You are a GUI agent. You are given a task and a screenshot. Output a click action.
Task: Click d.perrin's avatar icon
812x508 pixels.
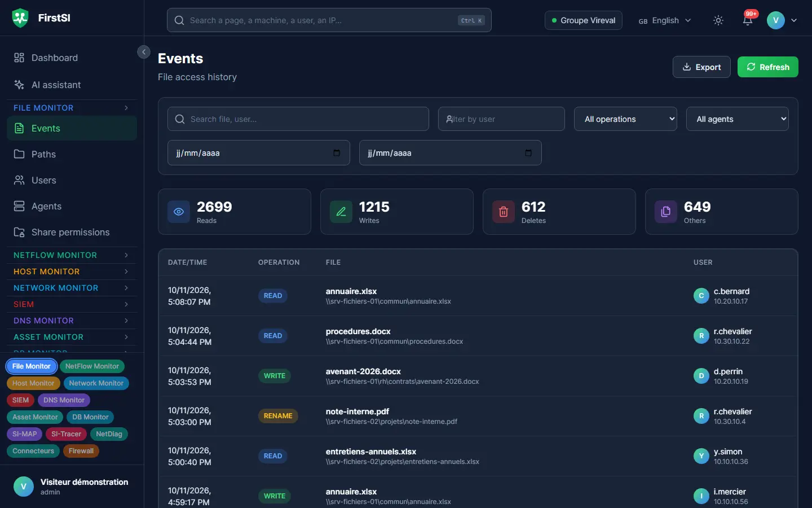[701, 376]
